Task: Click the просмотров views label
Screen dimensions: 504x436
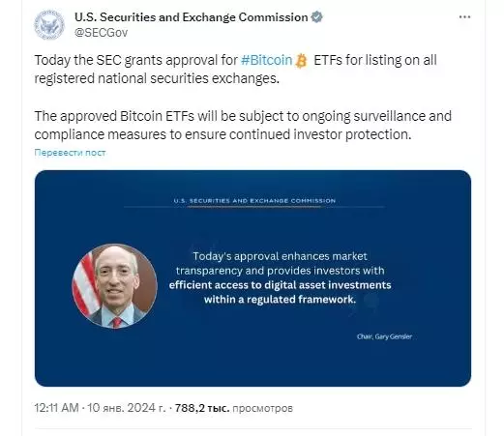Action: tap(262, 408)
